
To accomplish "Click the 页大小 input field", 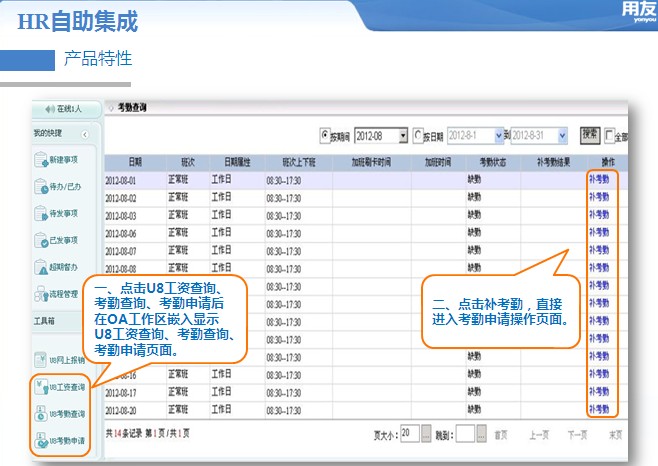I will pyautogui.click(x=410, y=434).
